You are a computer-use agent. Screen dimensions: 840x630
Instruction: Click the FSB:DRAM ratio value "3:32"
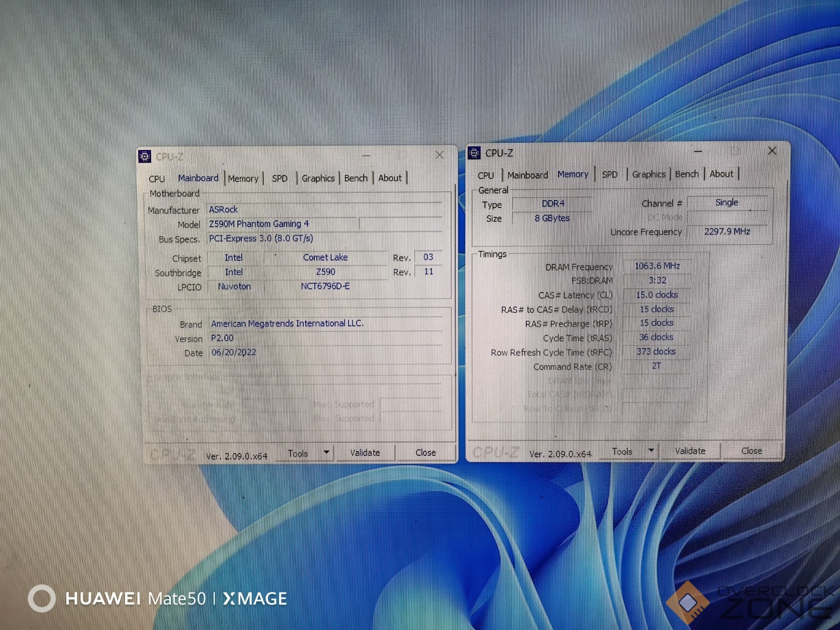click(x=657, y=280)
